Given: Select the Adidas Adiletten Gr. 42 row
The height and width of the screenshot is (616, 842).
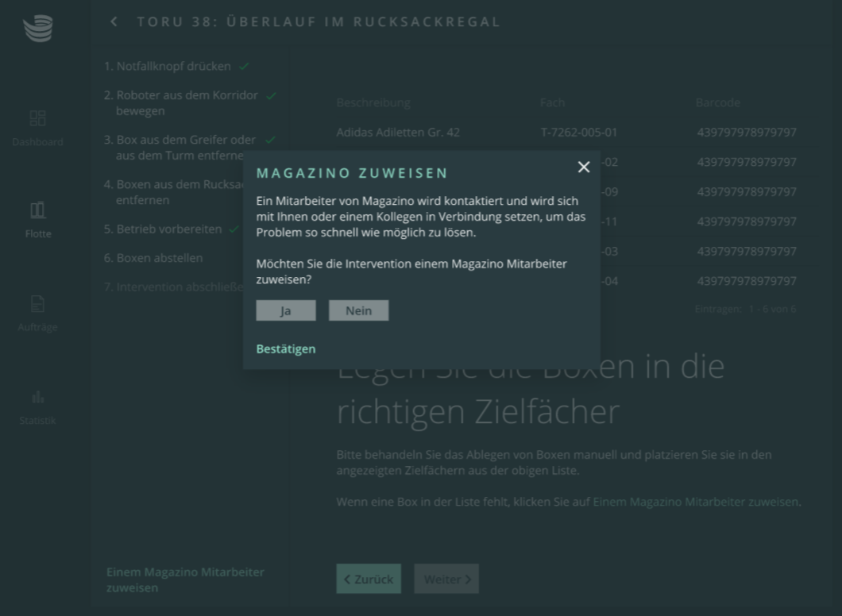Looking at the screenshot, I should pyautogui.click(x=398, y=133).
